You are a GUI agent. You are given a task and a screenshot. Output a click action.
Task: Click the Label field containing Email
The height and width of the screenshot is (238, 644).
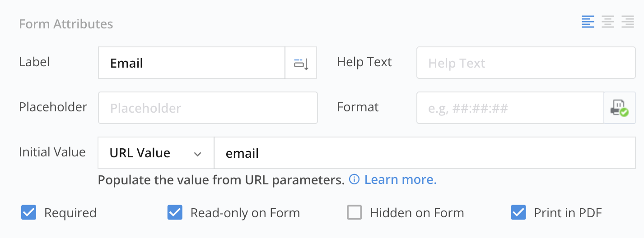[x=191, y=63]
